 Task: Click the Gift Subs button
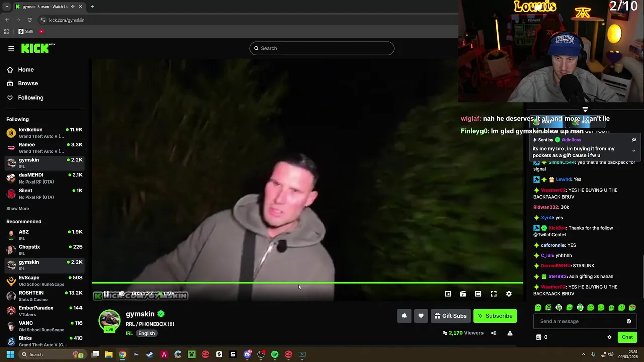451,316
